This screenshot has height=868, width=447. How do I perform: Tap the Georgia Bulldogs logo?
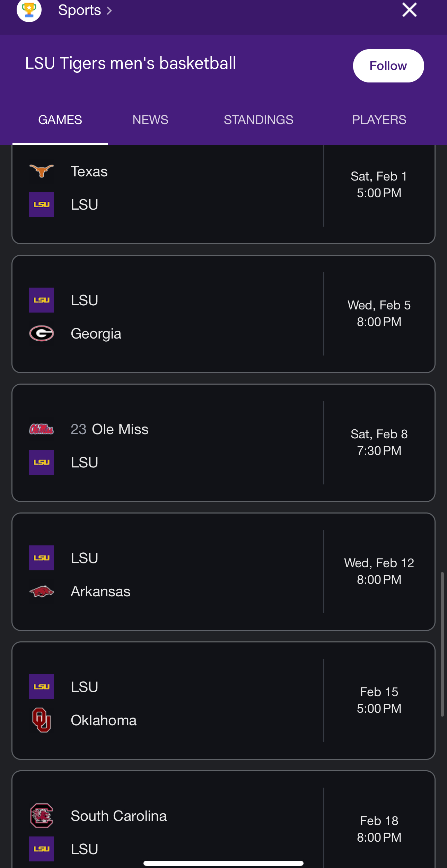[42, 333]
